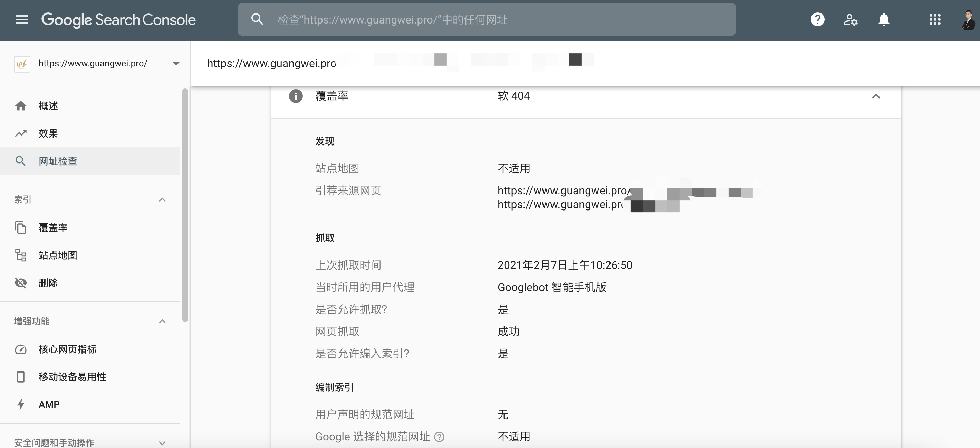Open the account profile avatar
The width and height of the screenshot is (980, 448).
click(x=968, y=20)
